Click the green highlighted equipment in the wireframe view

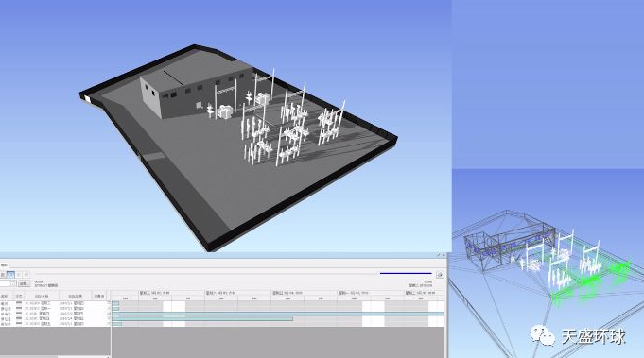point(591,283)
